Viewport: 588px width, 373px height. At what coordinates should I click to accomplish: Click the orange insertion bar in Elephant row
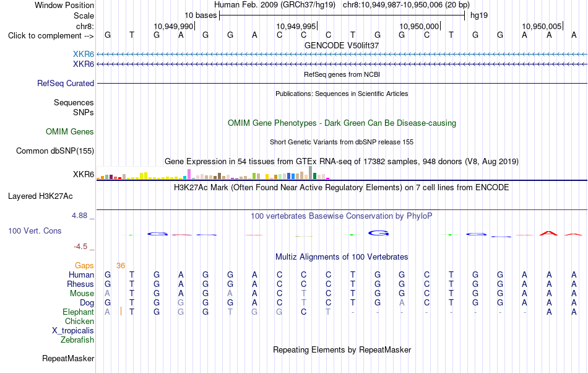coord(121,311)
